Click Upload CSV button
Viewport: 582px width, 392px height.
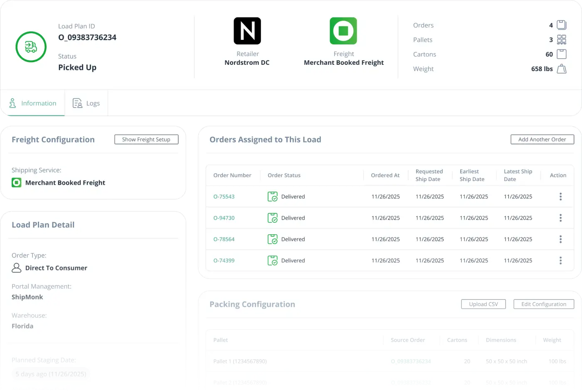point(483,304)
